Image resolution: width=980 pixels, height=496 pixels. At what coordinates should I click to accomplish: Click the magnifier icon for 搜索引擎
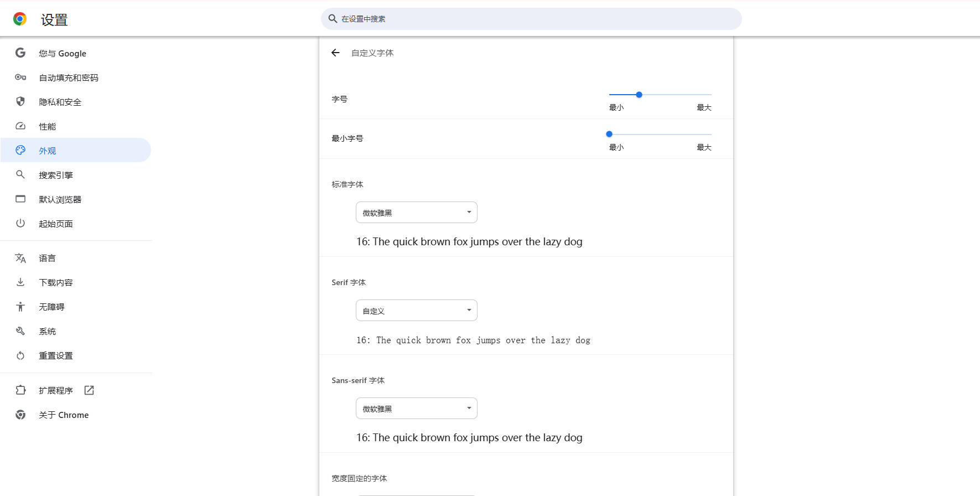point(20,174)
